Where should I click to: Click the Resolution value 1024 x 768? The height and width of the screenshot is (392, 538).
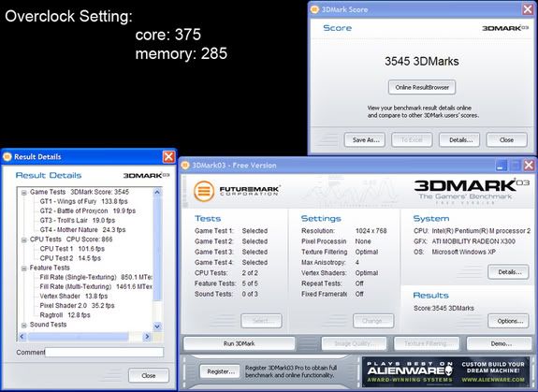(x=371, y=231)
